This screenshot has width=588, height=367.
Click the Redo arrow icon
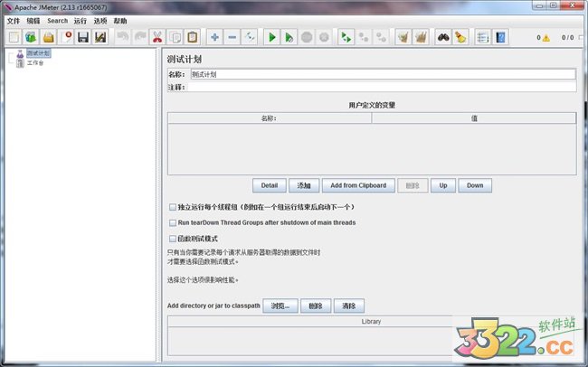click(140, 37)
